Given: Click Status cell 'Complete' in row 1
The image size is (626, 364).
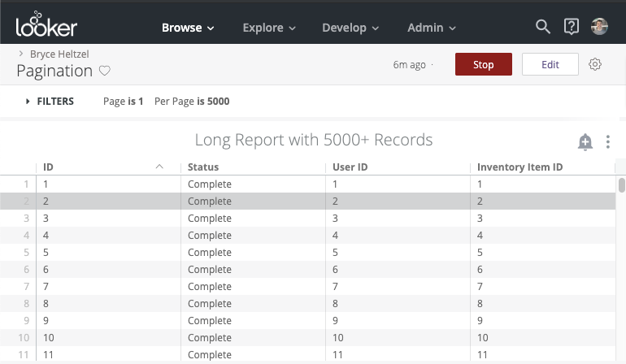Looking at the screenshot, I should (210, 184).
